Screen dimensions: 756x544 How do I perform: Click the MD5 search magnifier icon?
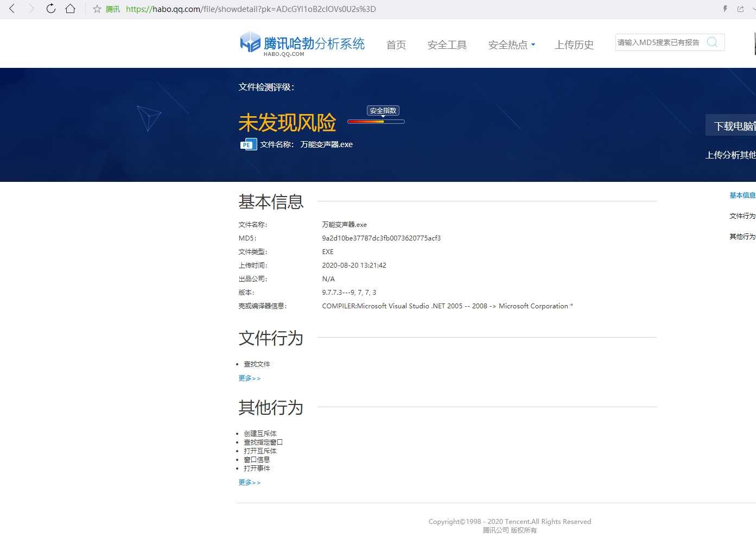(x=712, y=42)
